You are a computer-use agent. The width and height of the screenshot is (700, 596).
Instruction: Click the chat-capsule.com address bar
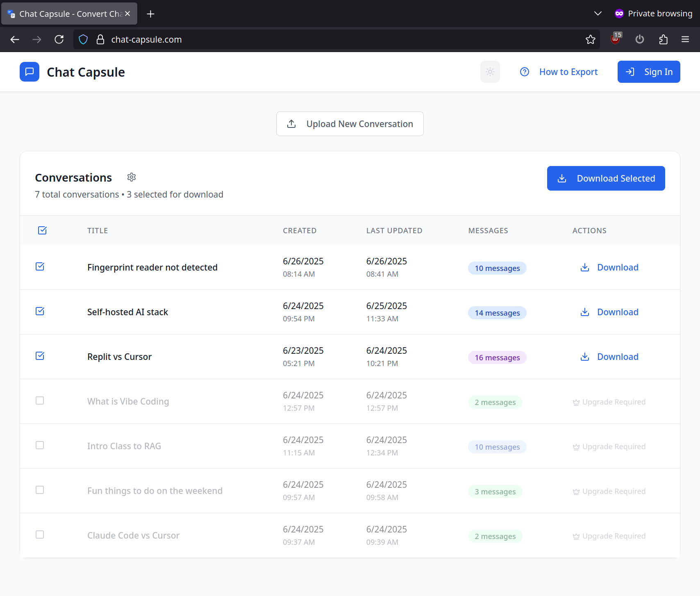(x=336, y=39)
